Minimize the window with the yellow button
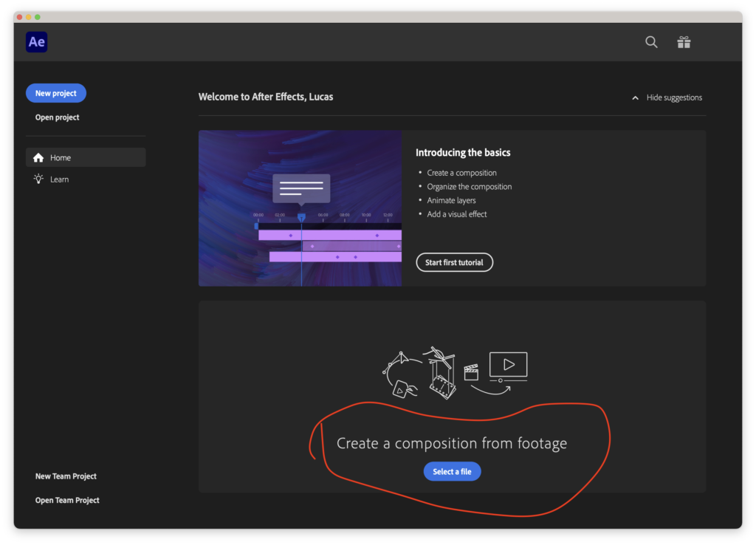Screen dimensions: 756x545 point(29,17)
